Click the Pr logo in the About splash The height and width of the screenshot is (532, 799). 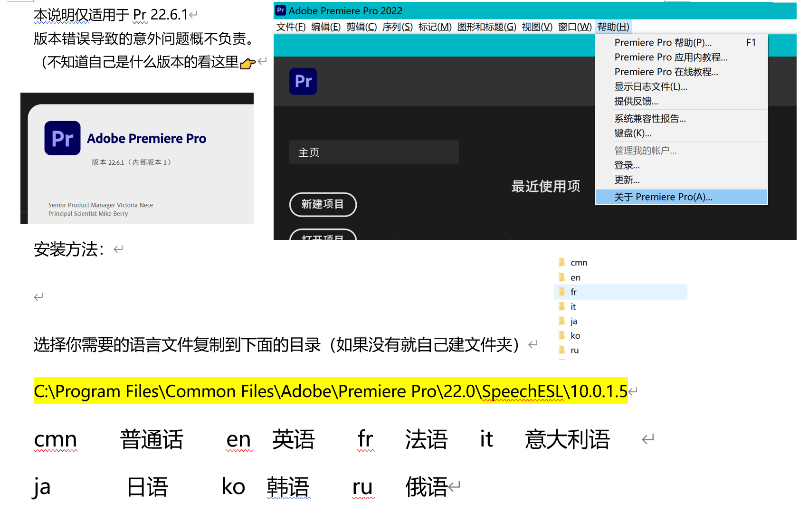(x=62, y=138)
